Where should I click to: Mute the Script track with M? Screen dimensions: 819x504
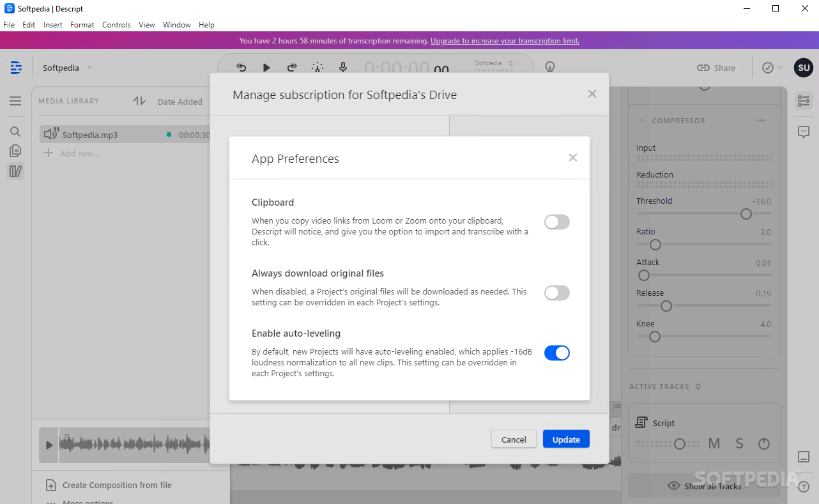tap(714, 443)
